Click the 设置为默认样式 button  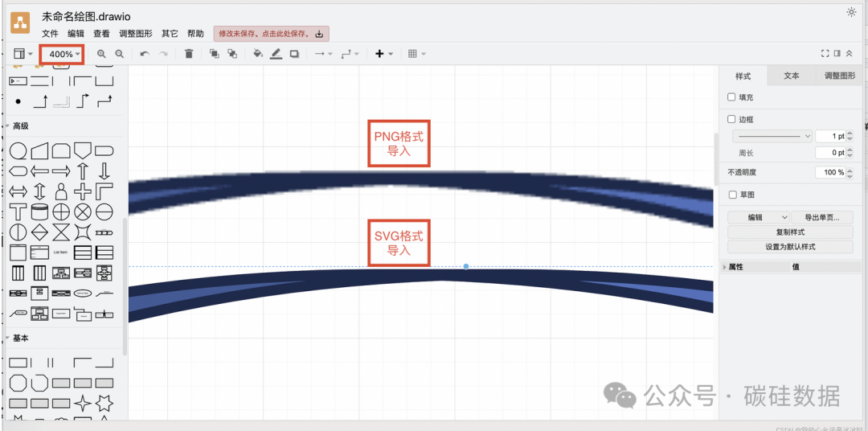[x=790, y=247]
